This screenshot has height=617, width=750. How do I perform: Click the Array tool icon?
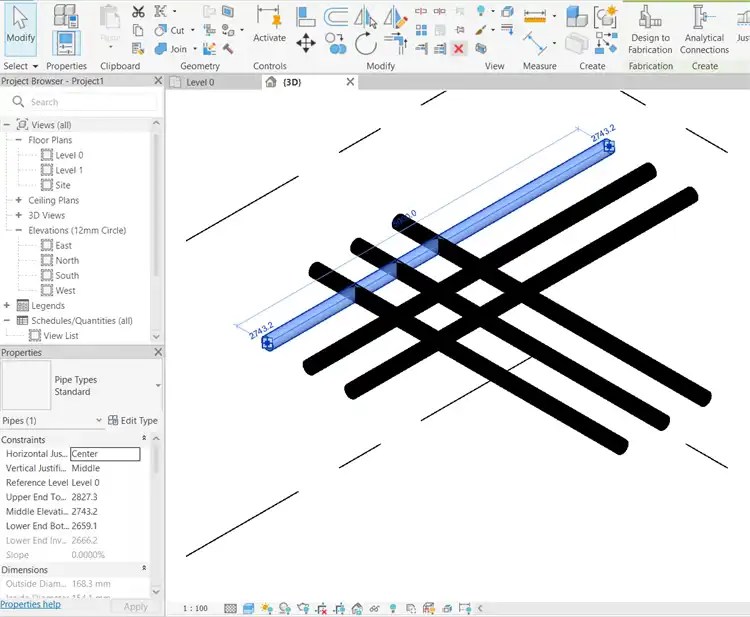(421, 31)
